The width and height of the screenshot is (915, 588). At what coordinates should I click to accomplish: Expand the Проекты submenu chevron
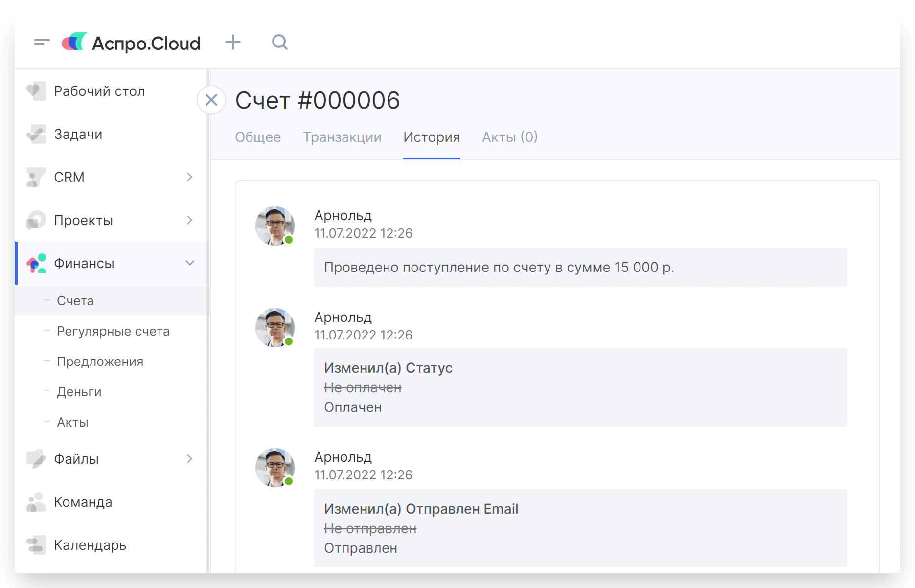tap(190, 220)
